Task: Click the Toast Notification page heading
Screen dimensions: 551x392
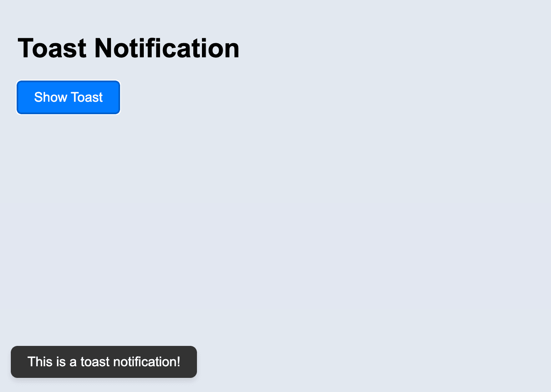Action: (x=128, y=48)
